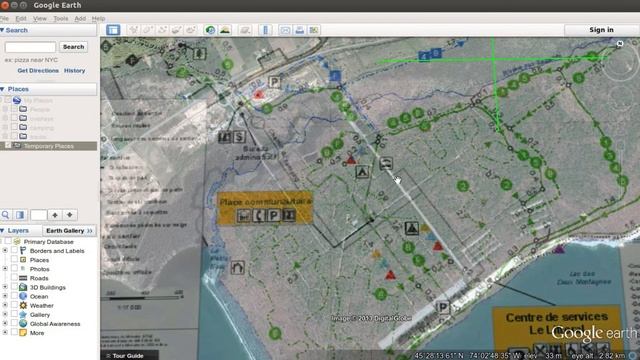Click the Gallery layer star icon
The width and height of the screenshot is (640, 360).
tap(23, 315)
